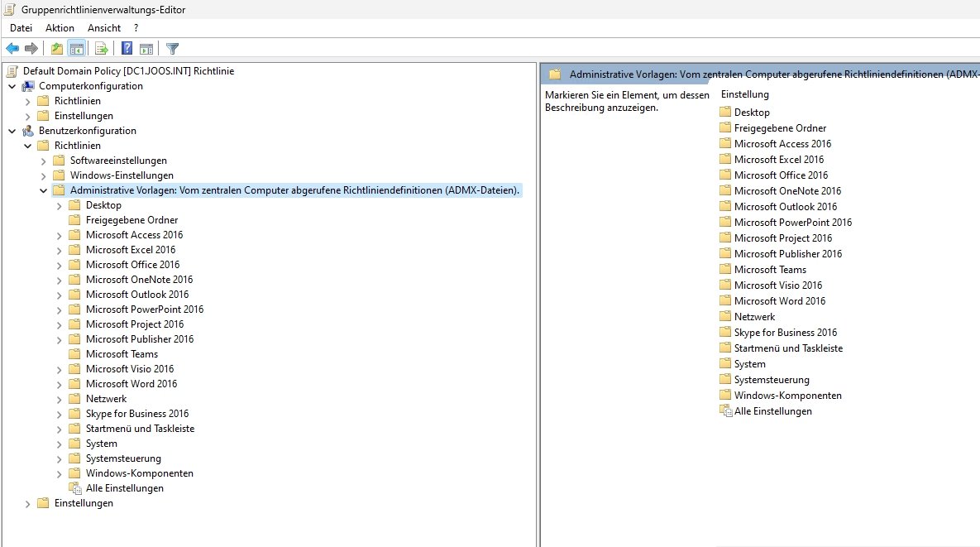The height and width of the screenshot is (547, 980).
Task: Select Alle Einstellungen in right pane
Action: click(772, 411)
